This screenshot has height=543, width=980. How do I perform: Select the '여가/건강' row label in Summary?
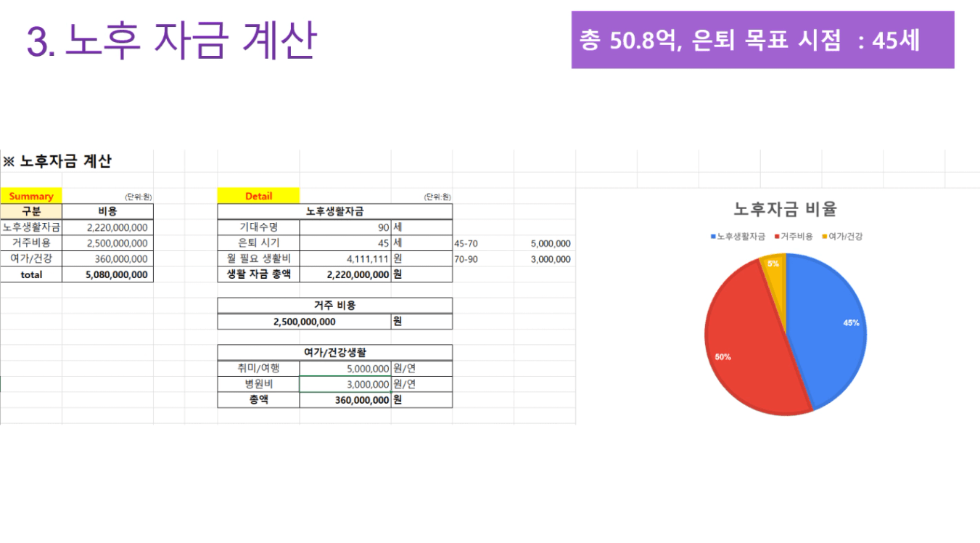[31, 258]
